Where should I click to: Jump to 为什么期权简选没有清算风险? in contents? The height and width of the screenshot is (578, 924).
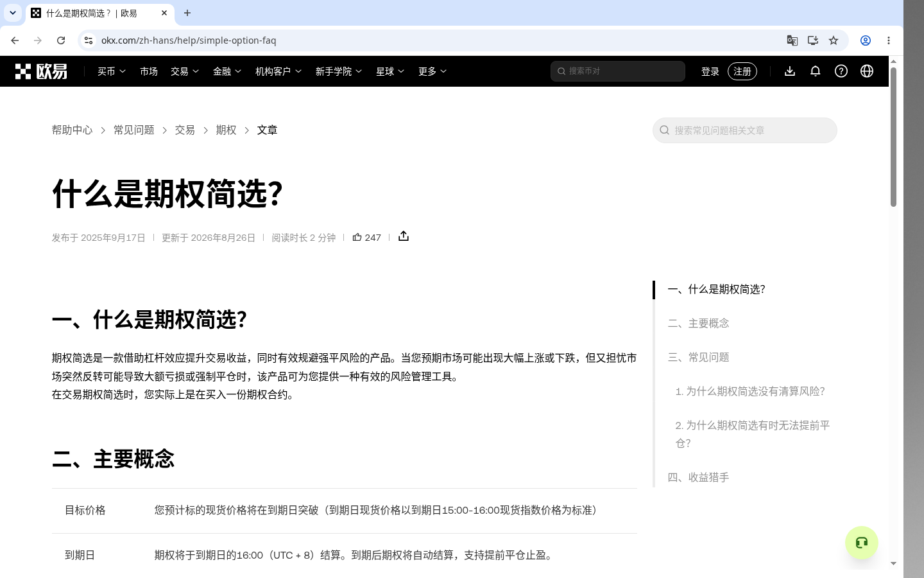[x=750, y=391]
